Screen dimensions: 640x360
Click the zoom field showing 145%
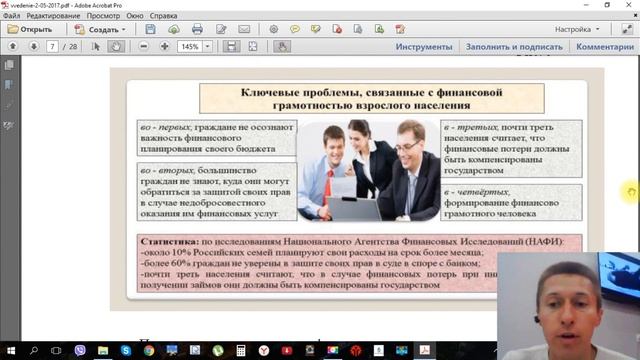[190, 47]
